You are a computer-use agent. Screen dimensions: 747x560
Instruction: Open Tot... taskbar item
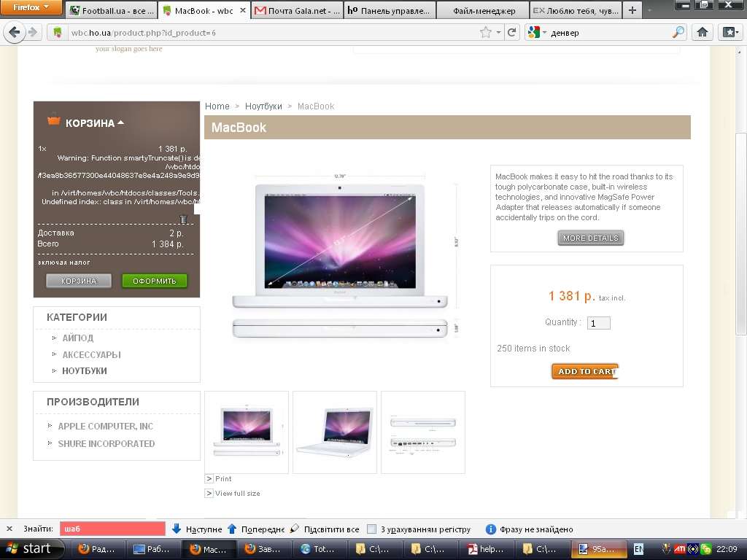pos(320,549)
